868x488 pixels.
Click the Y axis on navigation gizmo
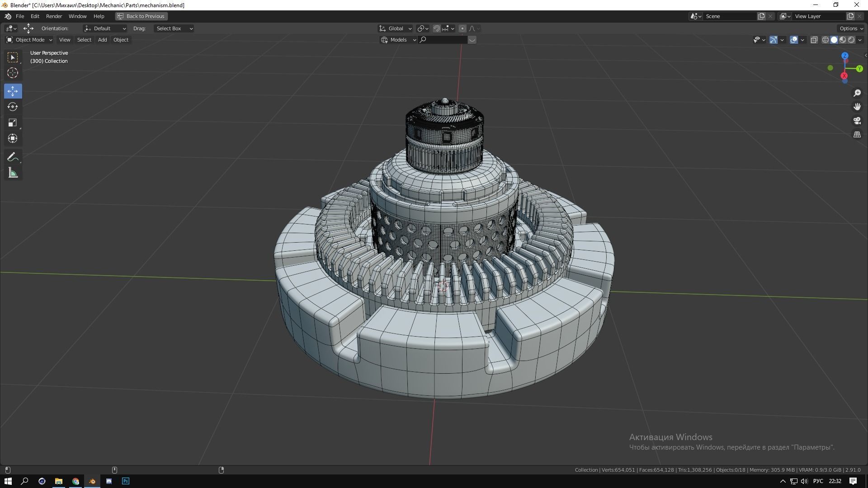pyautogui.click(x=859, y=69)
